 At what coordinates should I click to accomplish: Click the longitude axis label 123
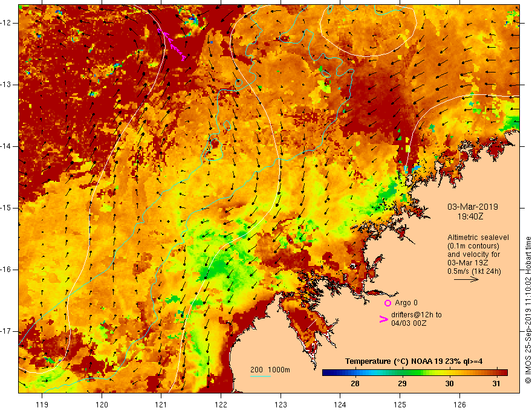coord(281,404)
